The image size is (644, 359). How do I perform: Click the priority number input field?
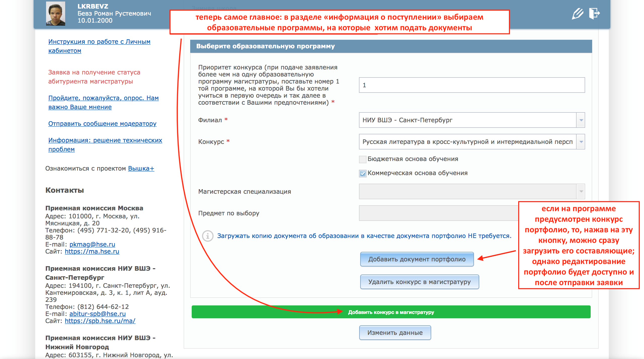pyautogui.click(x=472, y=85)
